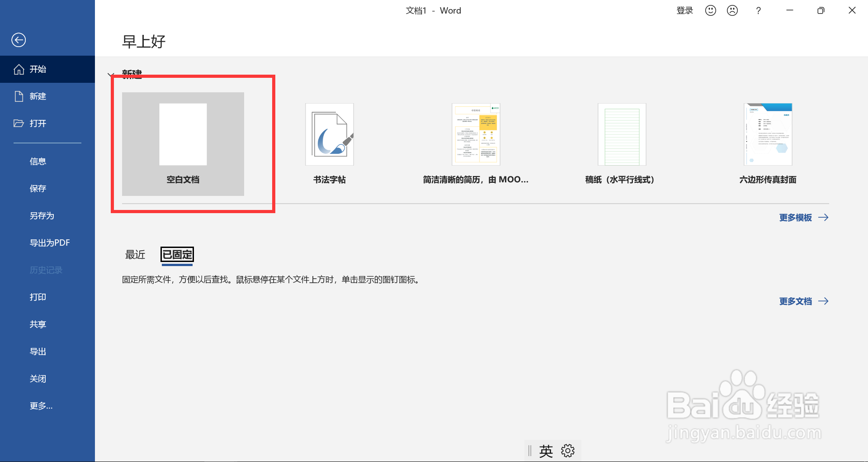868x462 pixels.
Task: Click the folder icon beside 打开
Action: [x=19, y=123]
